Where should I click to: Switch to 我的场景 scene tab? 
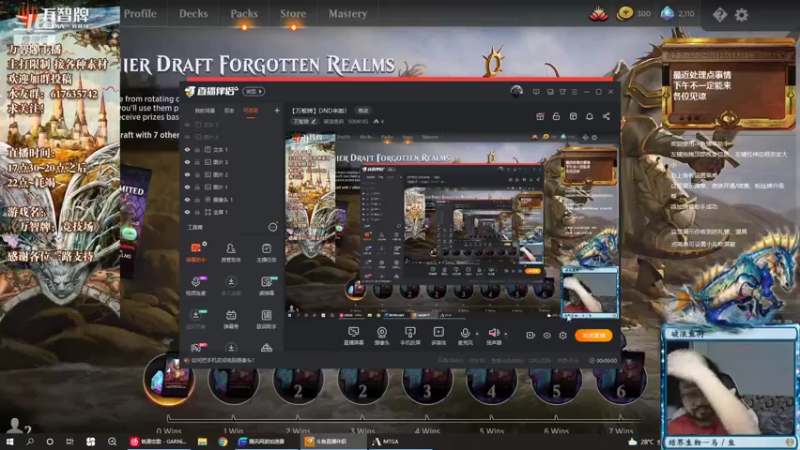[x=205, y=110]
